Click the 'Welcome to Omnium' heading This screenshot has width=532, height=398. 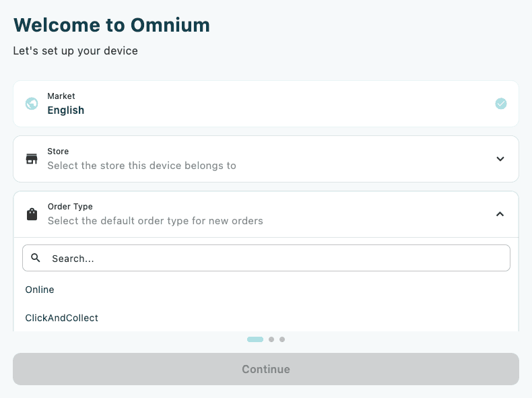112,25
